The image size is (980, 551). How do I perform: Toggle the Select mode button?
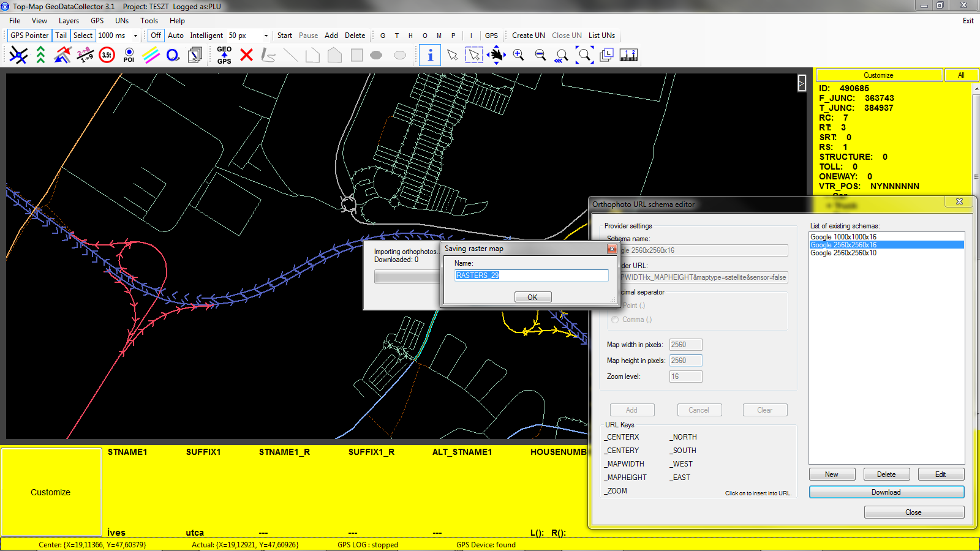click(x=83, y=36)
